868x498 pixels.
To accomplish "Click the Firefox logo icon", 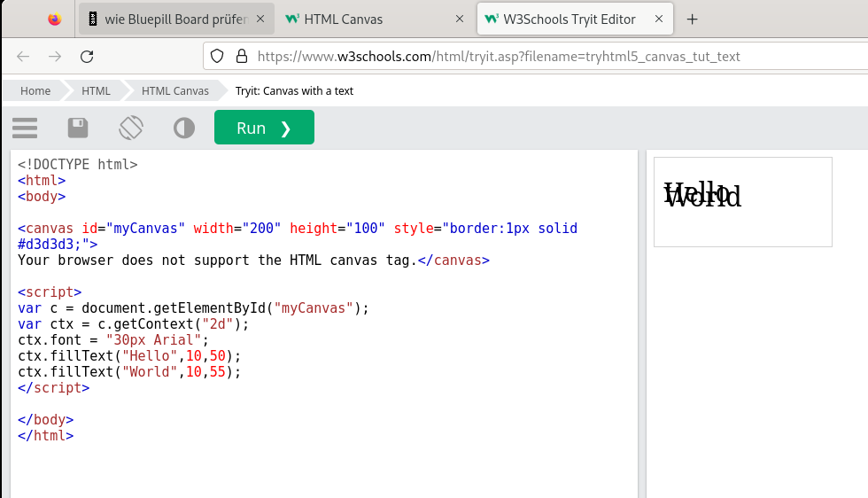I will [54, 19].
